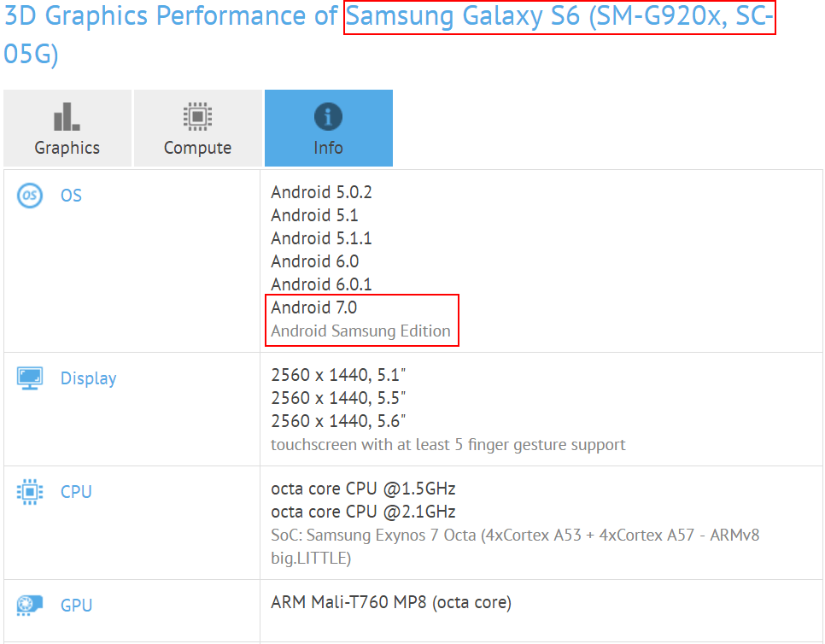Screen dimensions: 825x644
Task: Click the bar chart icon above Graphics
Action: tap(67, 116)
